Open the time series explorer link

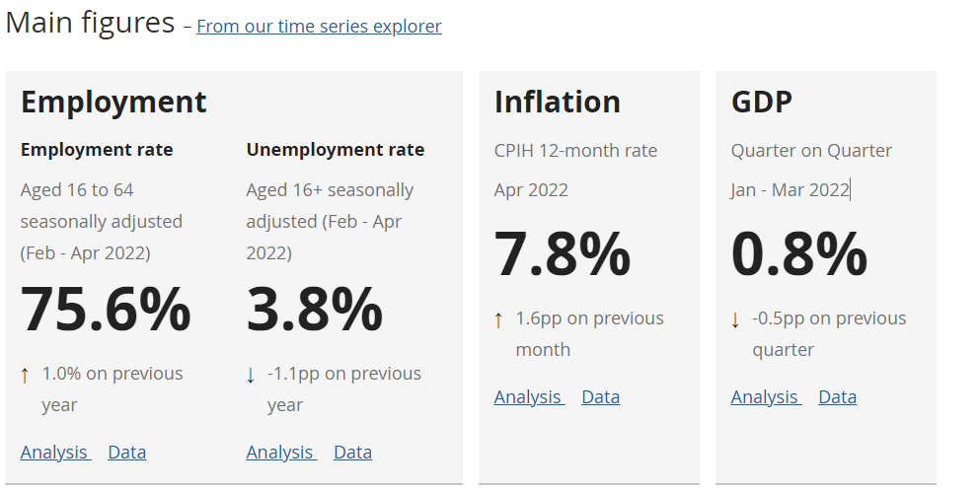(x=319, y=27)
